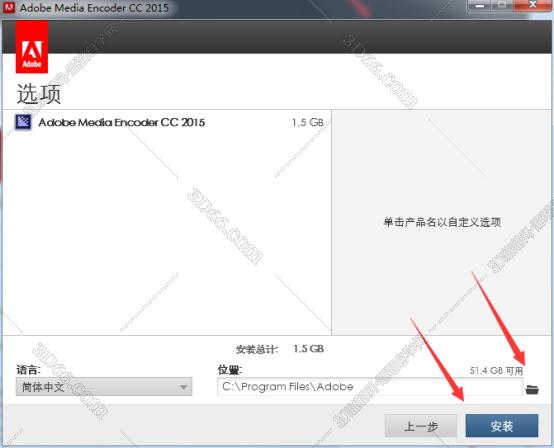Viewport: 554px width, 448px height.
Task: Click the title bar Adobe app icon
Action: click(9, 7)
